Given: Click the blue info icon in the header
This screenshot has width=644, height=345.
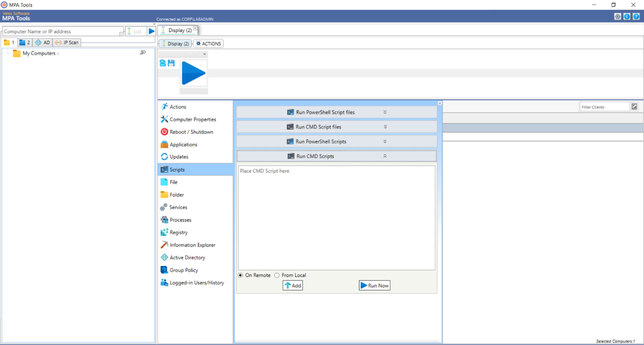Looking at the screenshot, I should pyautogui.click(x=627, y=16).
